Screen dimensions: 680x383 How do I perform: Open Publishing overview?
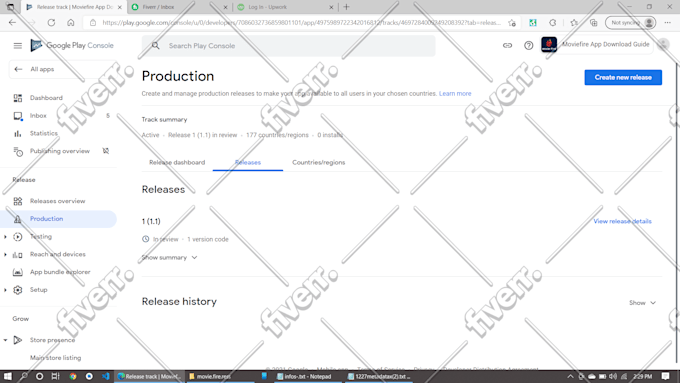click(x=60, y=151)
